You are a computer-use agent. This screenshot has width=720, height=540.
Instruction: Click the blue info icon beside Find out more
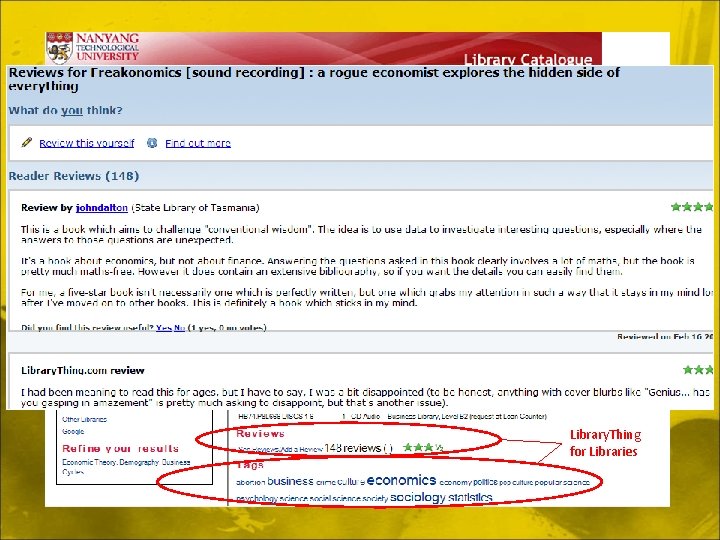click(x=152, y=143)
